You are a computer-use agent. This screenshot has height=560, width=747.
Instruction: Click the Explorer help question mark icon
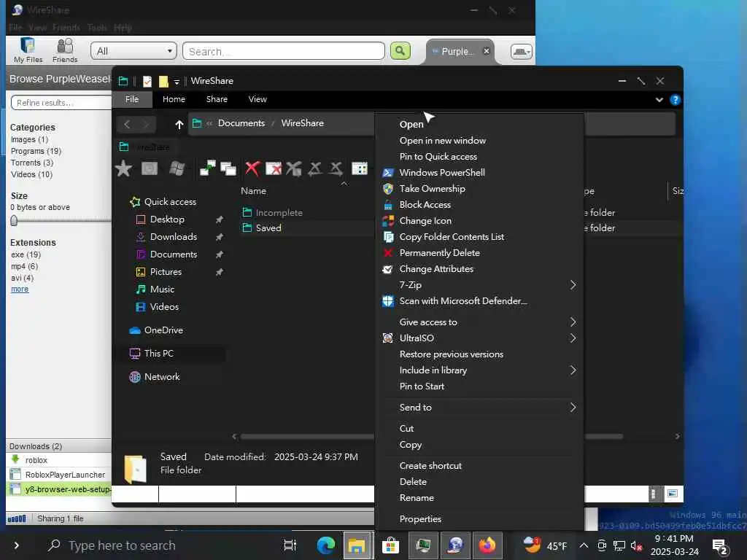point(675,99)
